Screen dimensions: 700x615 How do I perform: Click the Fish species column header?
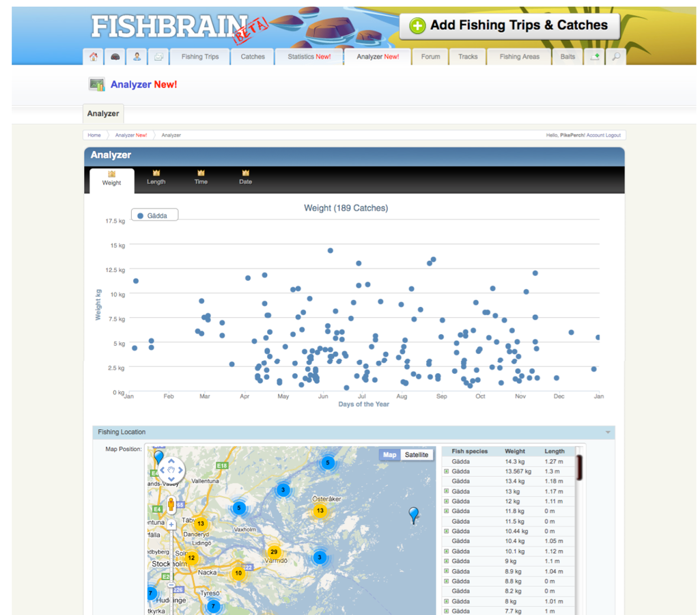469,451
